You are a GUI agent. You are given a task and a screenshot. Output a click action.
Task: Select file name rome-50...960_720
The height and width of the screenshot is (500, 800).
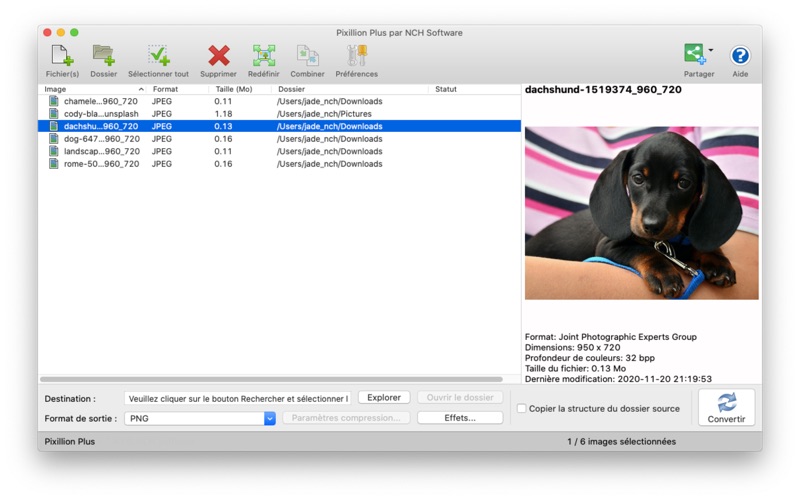pyautogui.click(x=101, y=164)
